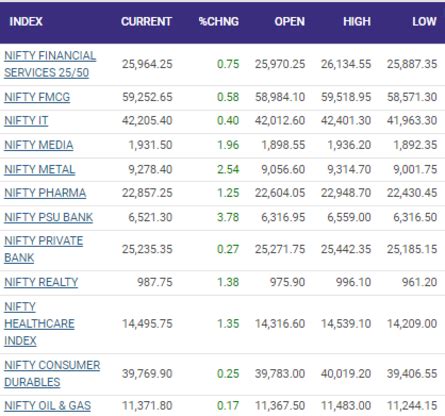The width and height of the screenshot is (445, 416).
Task: Select open value 975.90
Action: (288, 282)
